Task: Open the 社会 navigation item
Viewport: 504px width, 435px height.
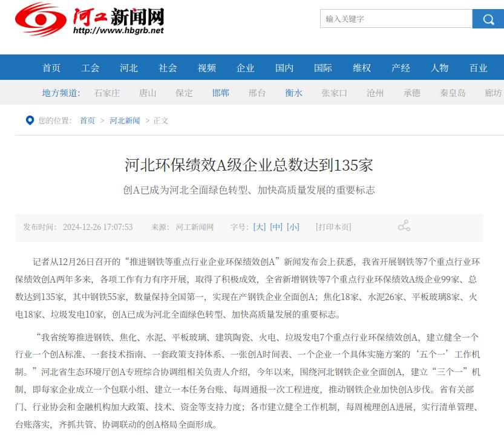Action: [x=168, y=68]
